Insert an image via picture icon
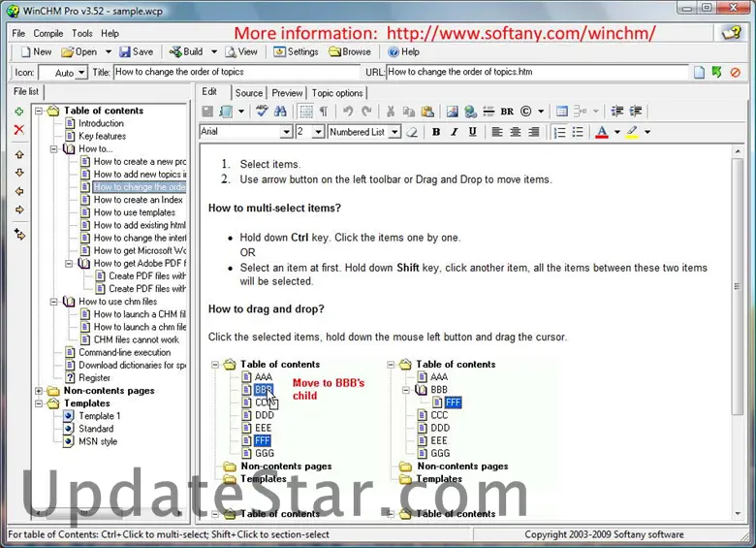 tap(452, 112)
